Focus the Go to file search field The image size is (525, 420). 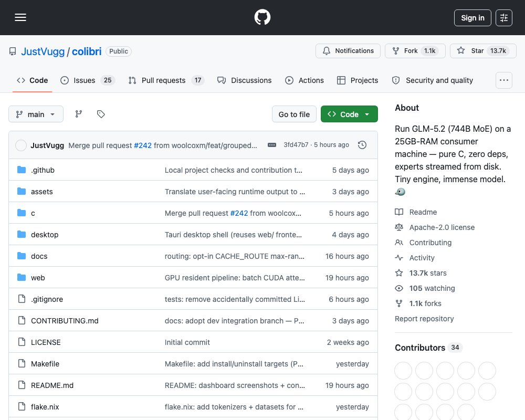tap(294, 114)
